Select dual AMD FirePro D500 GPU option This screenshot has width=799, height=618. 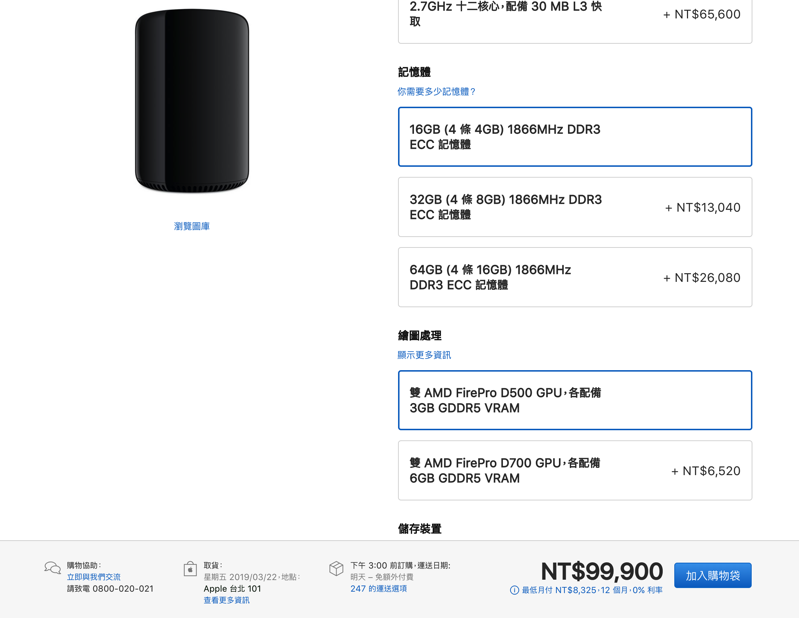(x=575, y=400)
